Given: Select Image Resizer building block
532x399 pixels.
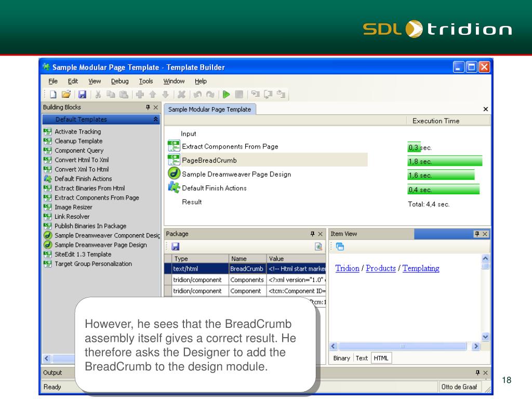Looking at the screenshot, I should point(73,207).
